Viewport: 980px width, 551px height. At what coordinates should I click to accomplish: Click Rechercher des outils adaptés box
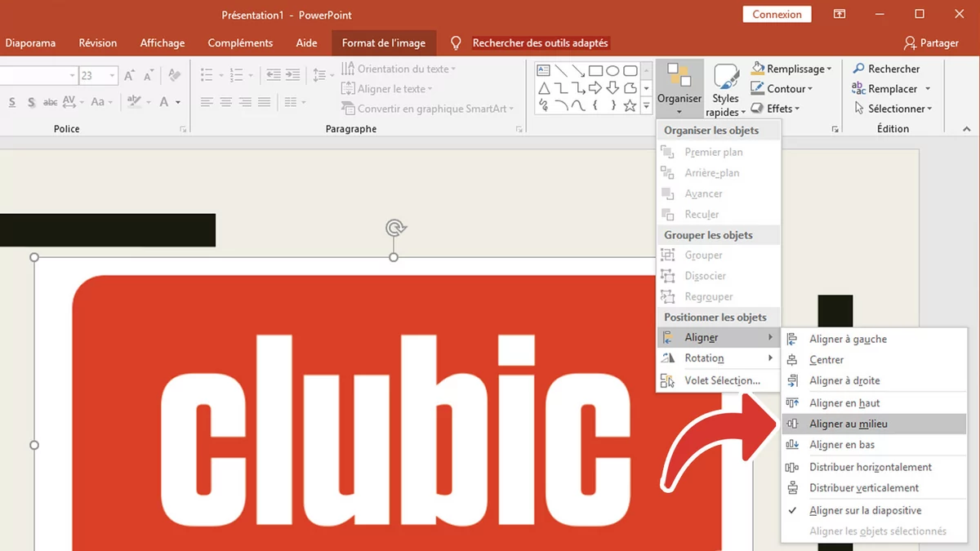click(x=541, y=43)
